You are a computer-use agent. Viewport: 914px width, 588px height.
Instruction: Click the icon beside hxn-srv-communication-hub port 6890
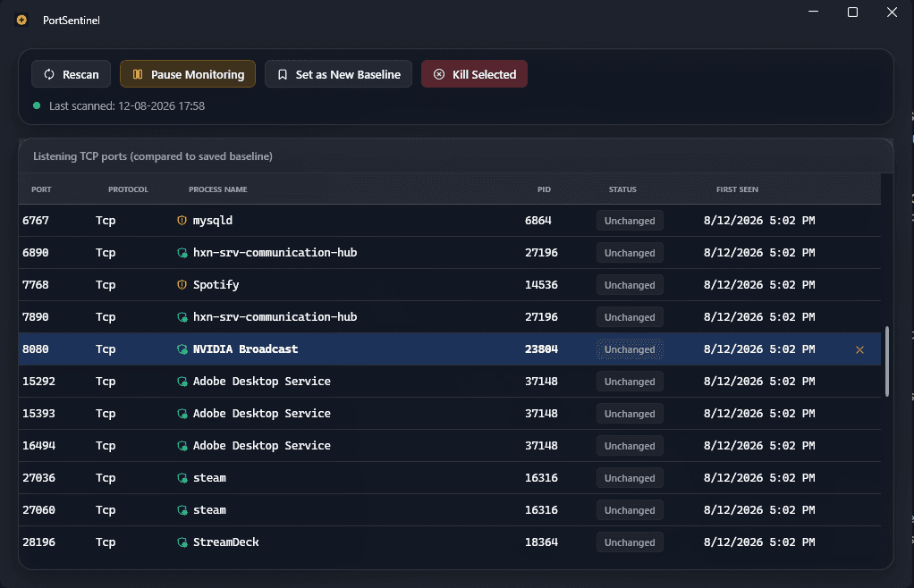(182, 253)
